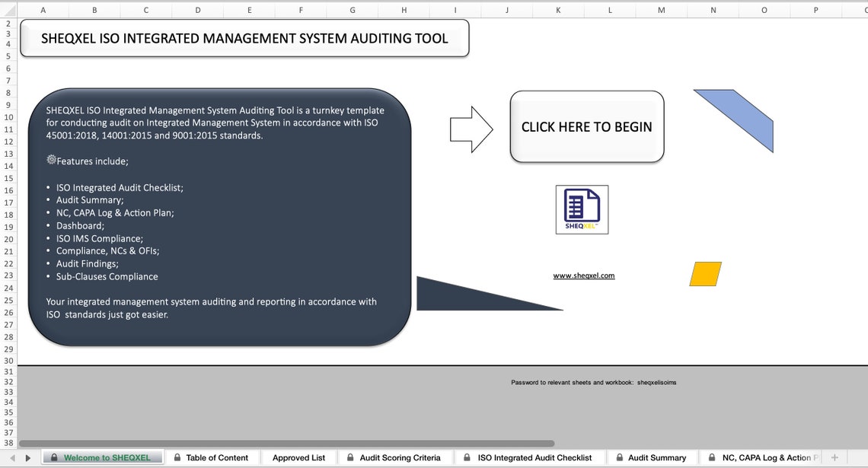The height and width of the screenshot is (468, 868).
Task: Click the lock icon on Welcome to SHEQXEL tab
Action: click(53, 457)
